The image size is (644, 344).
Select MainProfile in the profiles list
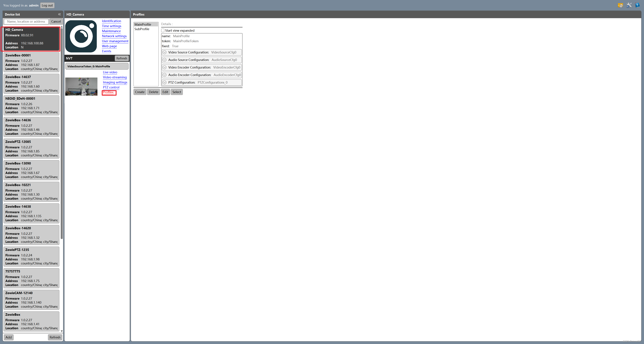point(143,24)
